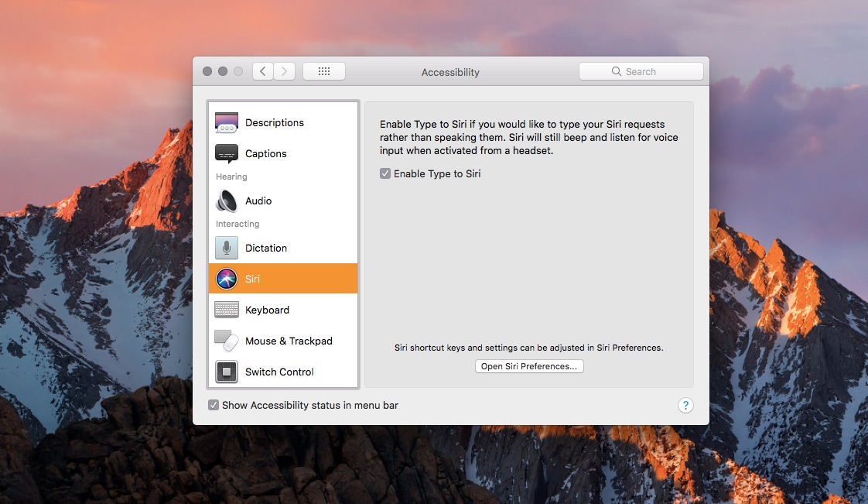Click the Interacting section header
Screen dimensions: 868x504
pos(238,224)
